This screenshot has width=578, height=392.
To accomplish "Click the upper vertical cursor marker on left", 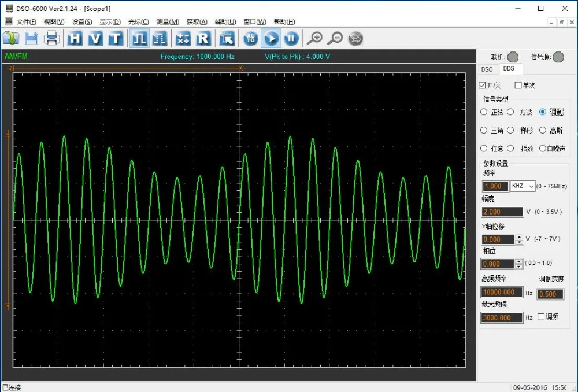I will pyautogui.click(x=8, y=134).
